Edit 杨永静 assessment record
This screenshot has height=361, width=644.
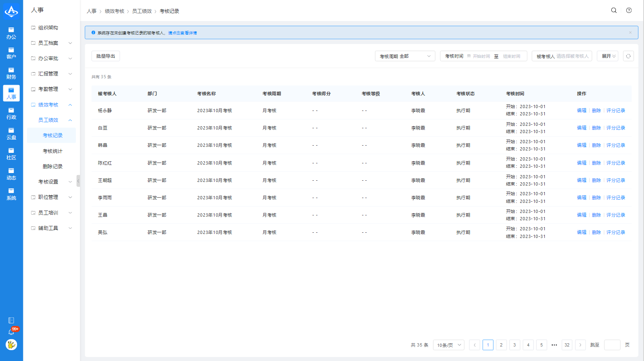581,111
